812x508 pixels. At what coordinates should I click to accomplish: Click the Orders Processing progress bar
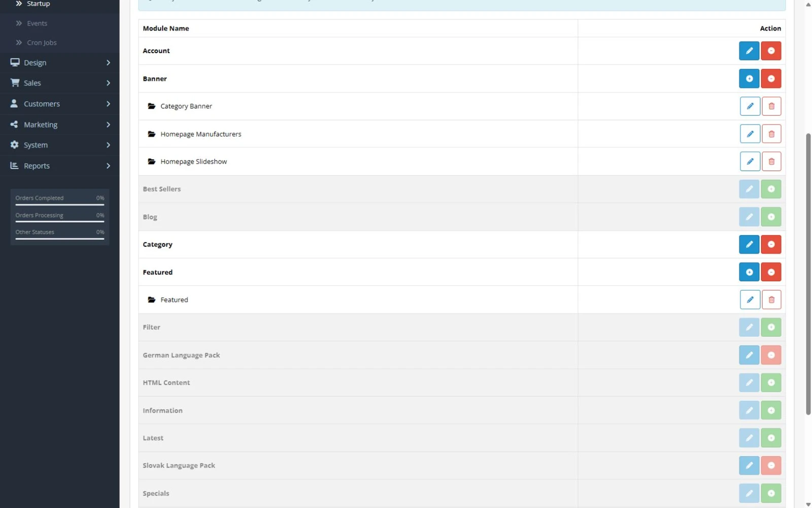59,221
